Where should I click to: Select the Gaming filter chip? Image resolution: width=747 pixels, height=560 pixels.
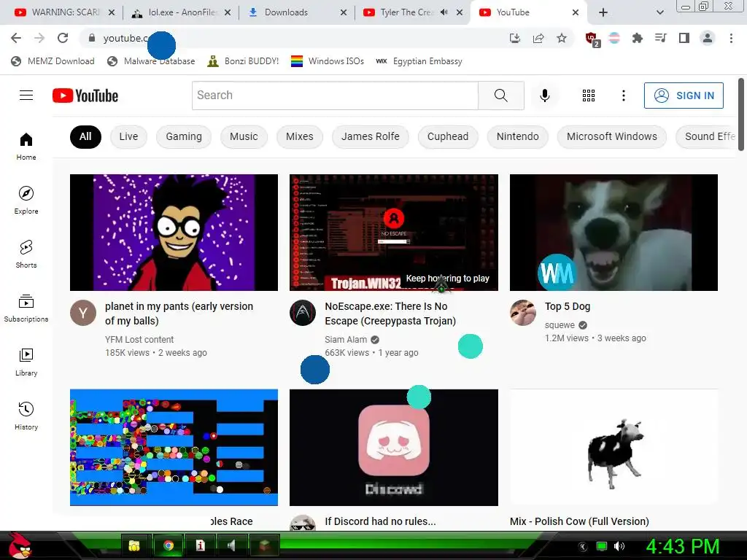tap(184, 136)
